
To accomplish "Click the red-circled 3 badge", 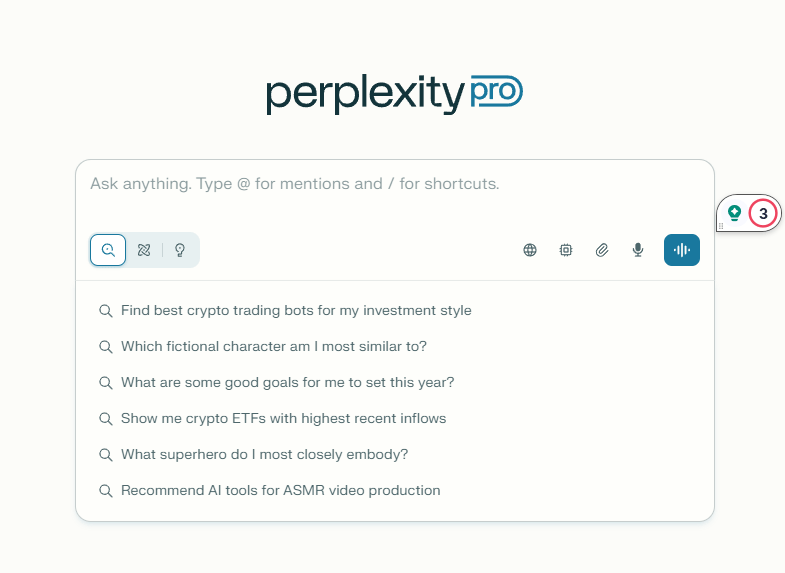I will pos(763,213).
